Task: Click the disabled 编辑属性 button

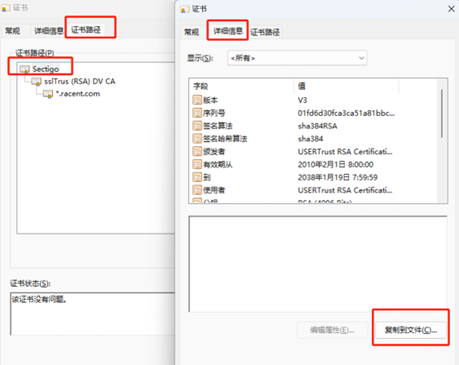Action: click(332, 330)
